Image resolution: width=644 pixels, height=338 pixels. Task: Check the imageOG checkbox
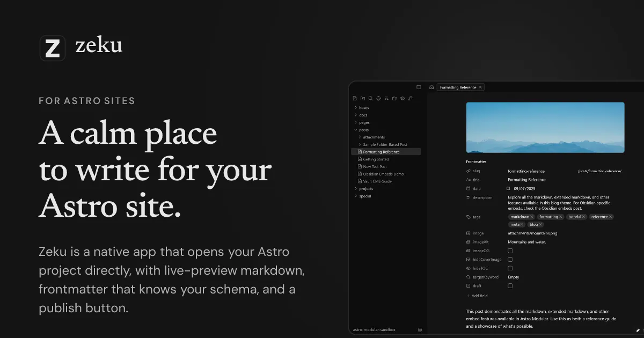click(x=510, y=251)
